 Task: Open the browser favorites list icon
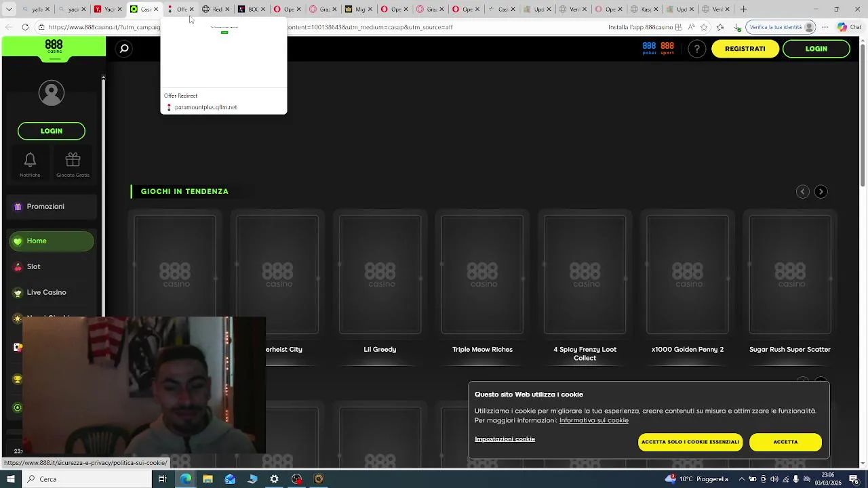point(720,27)
